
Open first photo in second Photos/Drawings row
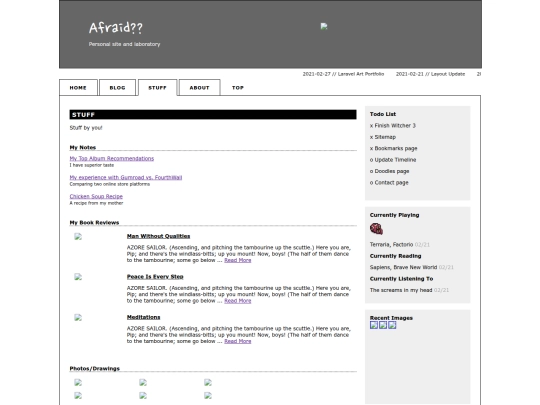click(78, 396)
